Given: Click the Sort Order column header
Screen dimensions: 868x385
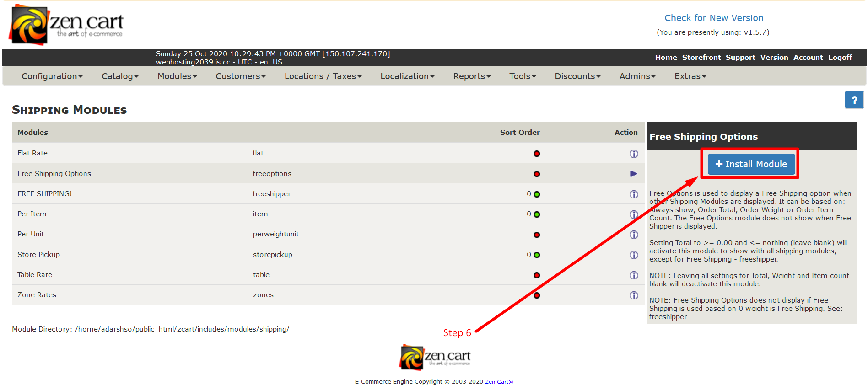Looking at the screenshot, I should click(519, 133).
